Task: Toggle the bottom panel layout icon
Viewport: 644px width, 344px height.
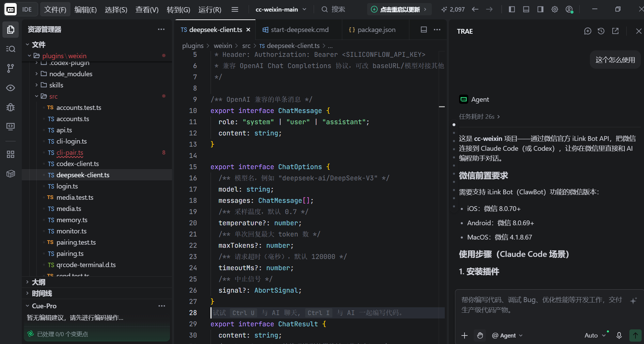Action: [x=526, y=10]
